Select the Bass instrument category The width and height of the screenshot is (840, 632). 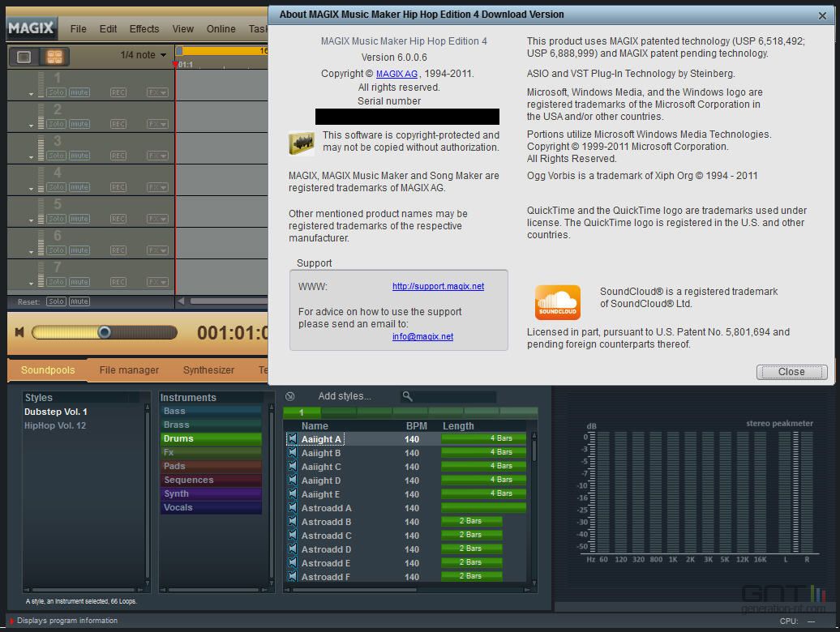[x=211, y=411]
